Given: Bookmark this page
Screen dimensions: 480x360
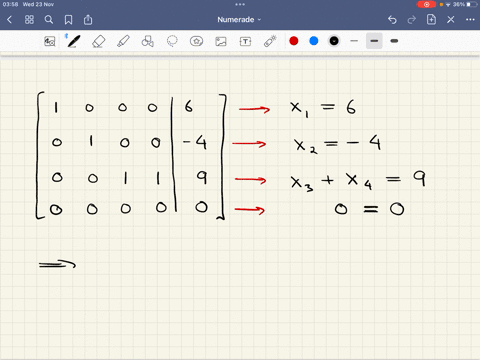Looking at the screenshot, I should click(68, 20).
